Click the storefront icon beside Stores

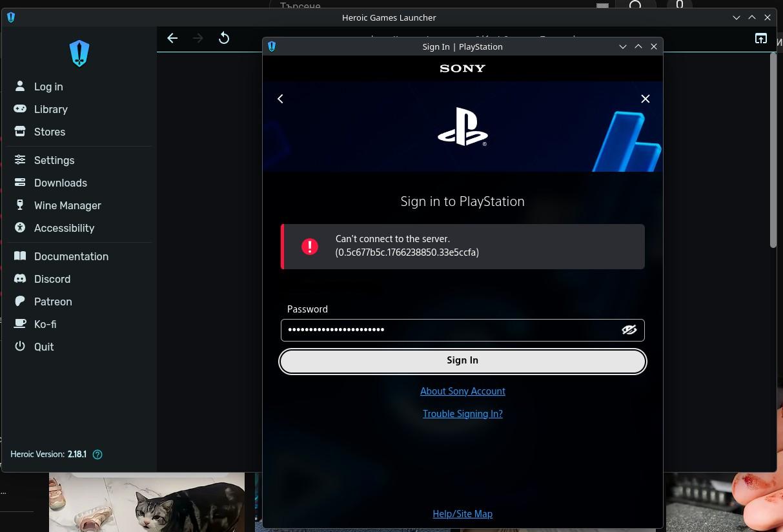pos(20,131)
